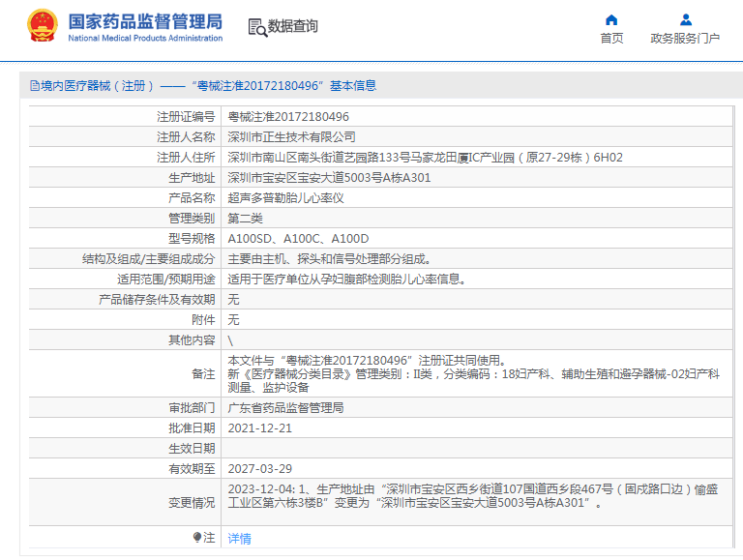Viewport: 743px width, 560px height.
Task: Click the bulb icon next to 注
Action: pyautogui.click(x=197, y=537)
